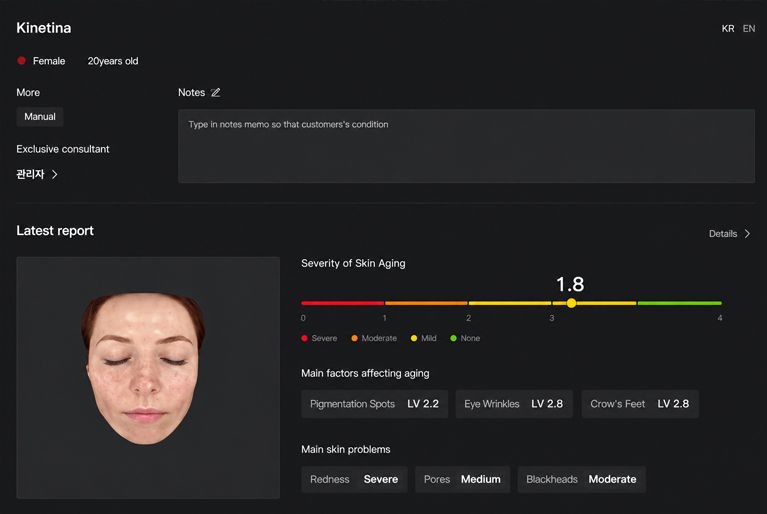Click the Latest report heading

coord(55,231)
